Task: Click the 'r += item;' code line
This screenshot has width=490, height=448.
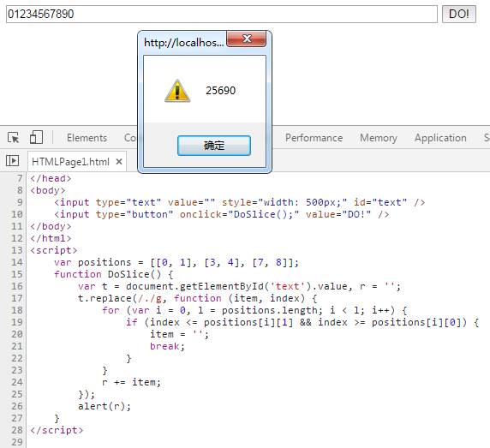Action: [131, 382]
